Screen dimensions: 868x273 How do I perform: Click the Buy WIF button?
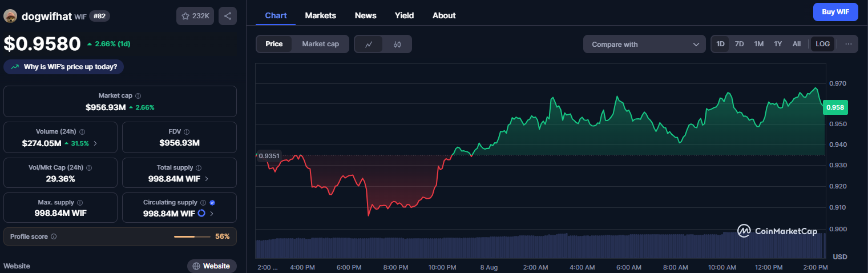[835, 12]
